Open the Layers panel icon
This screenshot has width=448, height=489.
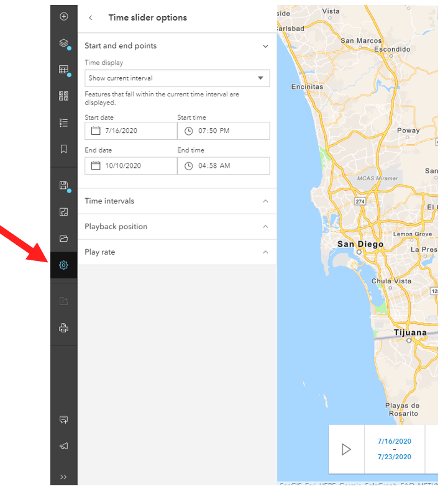click(63, 43)
